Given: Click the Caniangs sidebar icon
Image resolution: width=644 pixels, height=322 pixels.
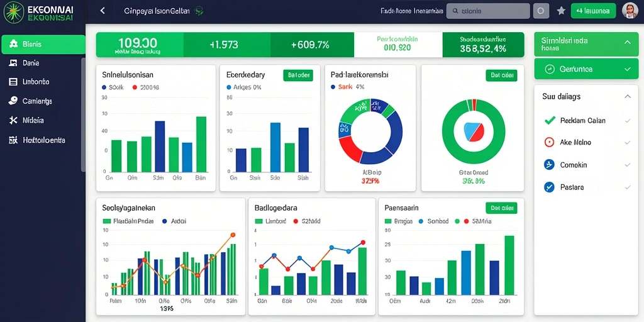Looking at the screenshot, I should [13, 101].
